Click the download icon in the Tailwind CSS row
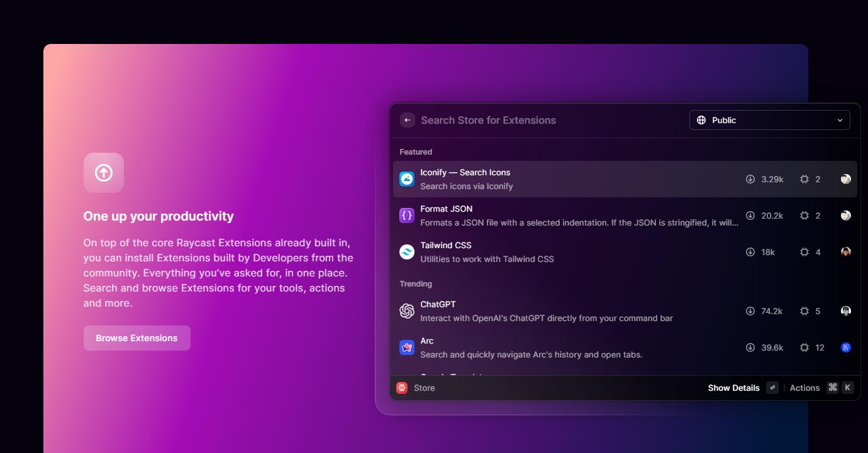 click(750, 252)
